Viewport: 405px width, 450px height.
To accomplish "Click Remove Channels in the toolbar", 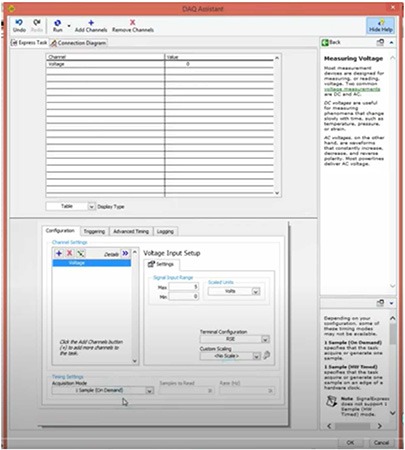I will click(x=133, y=26).
